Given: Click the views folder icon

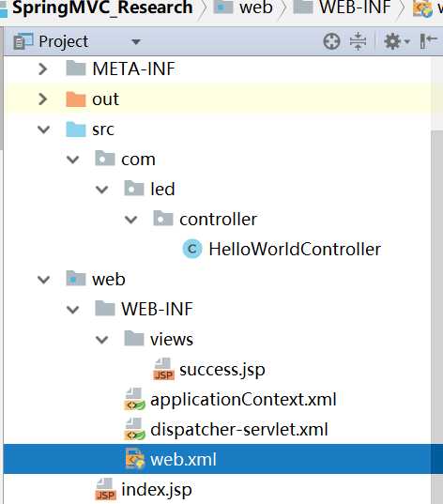Looking at the screenshot, I should (134, 339).
